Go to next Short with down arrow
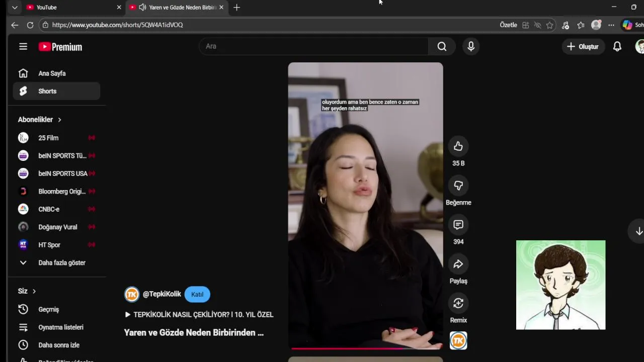Screen dimensions: 644x362 click(638, 231)
